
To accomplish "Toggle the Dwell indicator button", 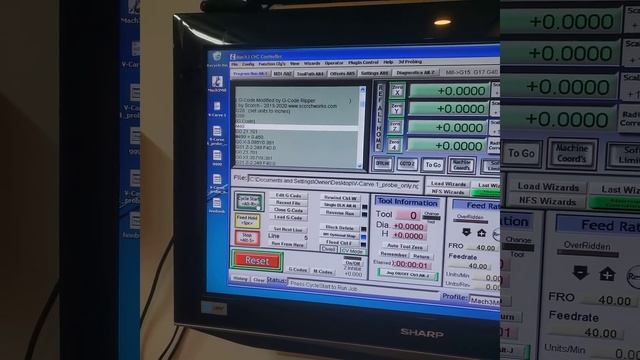I will (328, 249).
